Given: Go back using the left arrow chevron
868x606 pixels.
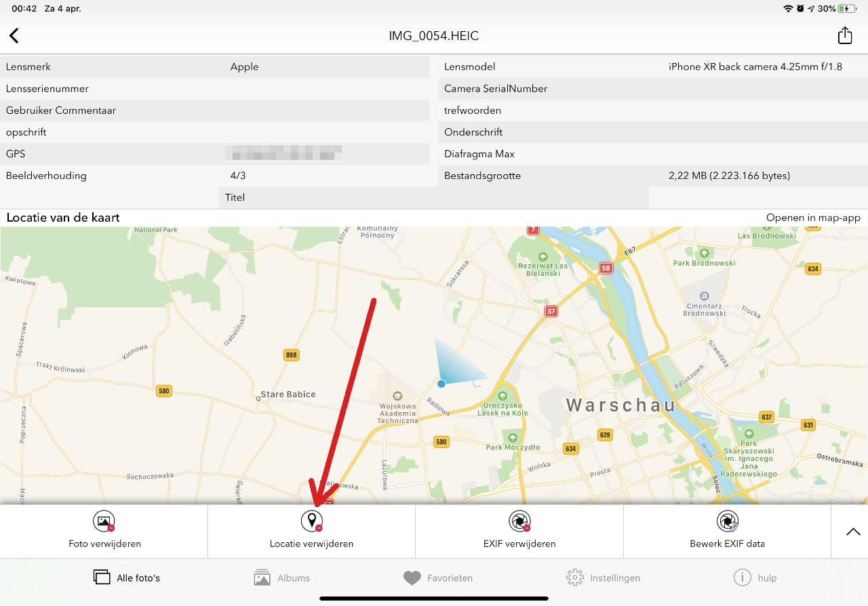Looking at the screenshot, I should [14, 35].
